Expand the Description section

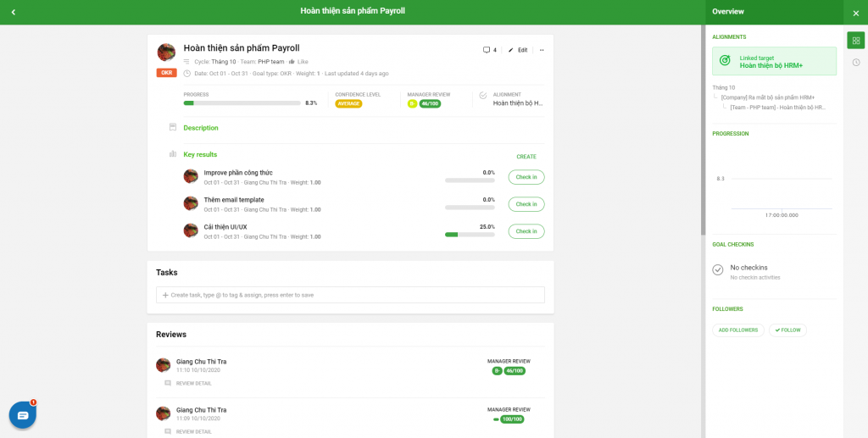tap(201, 128)
